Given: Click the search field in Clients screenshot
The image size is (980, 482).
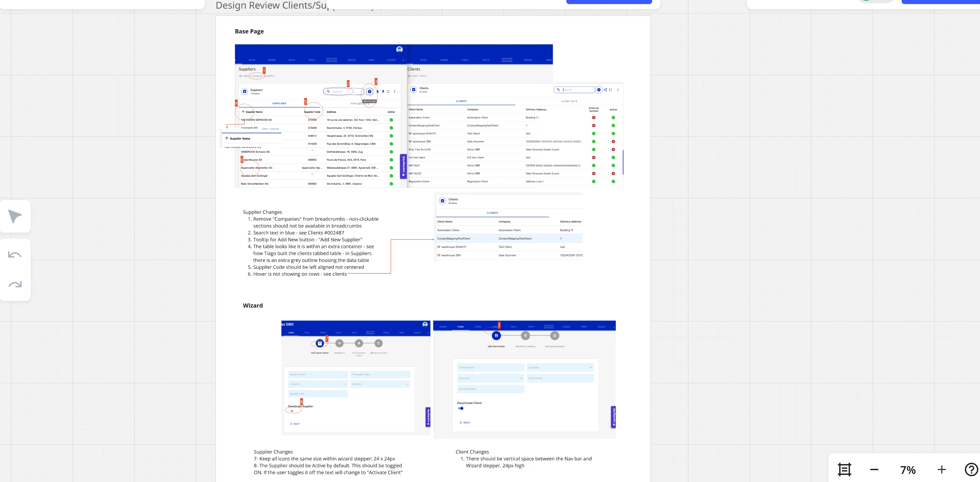Looking at the screenshot, I should (574, 90).
